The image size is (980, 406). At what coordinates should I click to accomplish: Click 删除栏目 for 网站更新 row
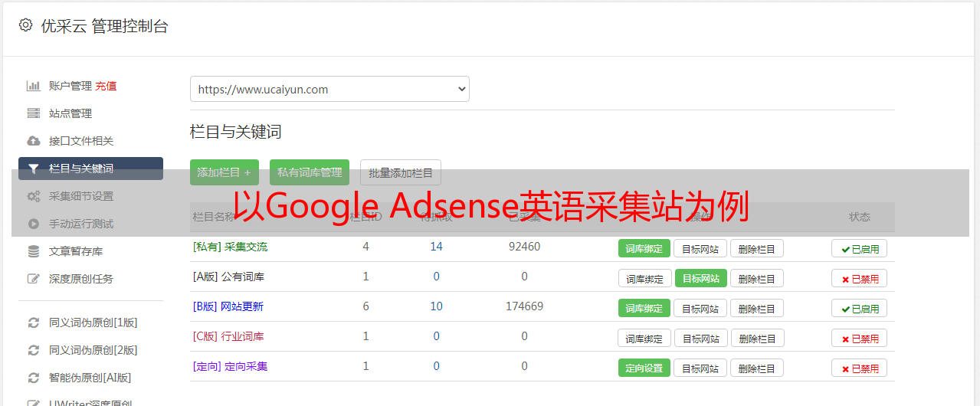pyautogui.click(x=756, y=308)
